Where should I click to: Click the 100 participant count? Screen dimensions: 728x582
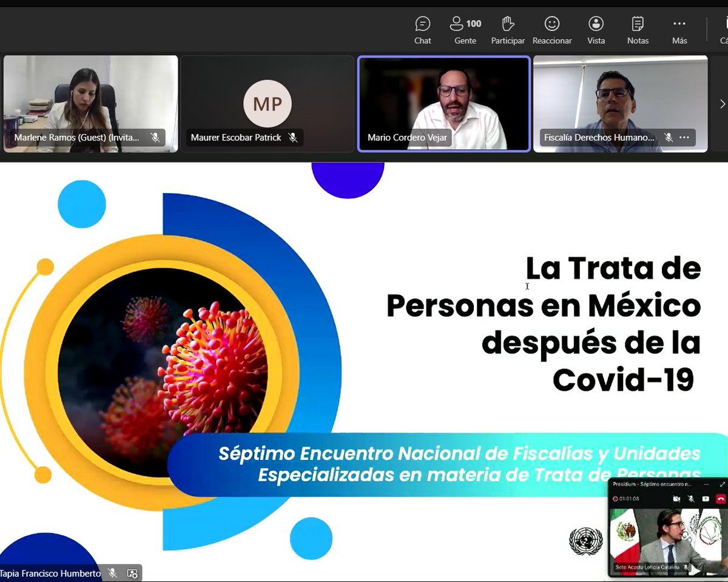pyautogui.click(x=474, y=24)
